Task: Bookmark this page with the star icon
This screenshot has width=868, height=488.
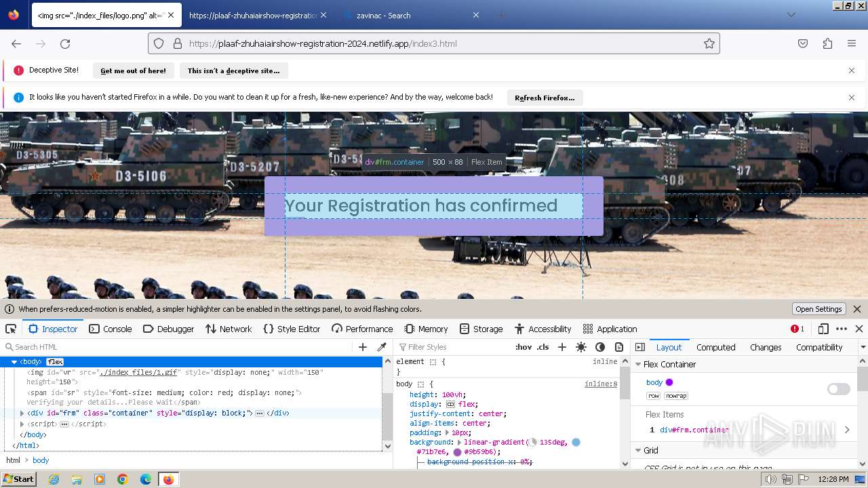Action: point(709,43)
